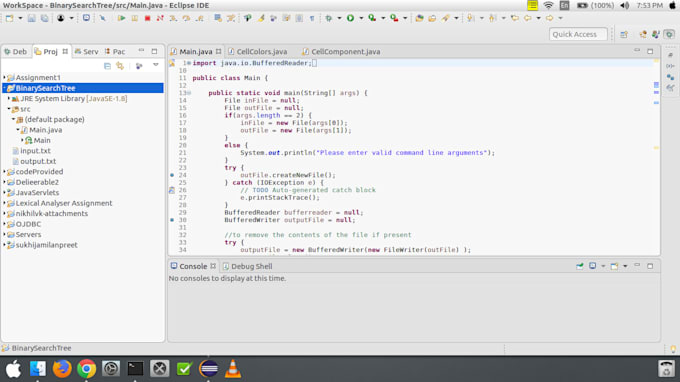
Task: Switch to CellColors.java editor tab
Action: pos(258,52)
